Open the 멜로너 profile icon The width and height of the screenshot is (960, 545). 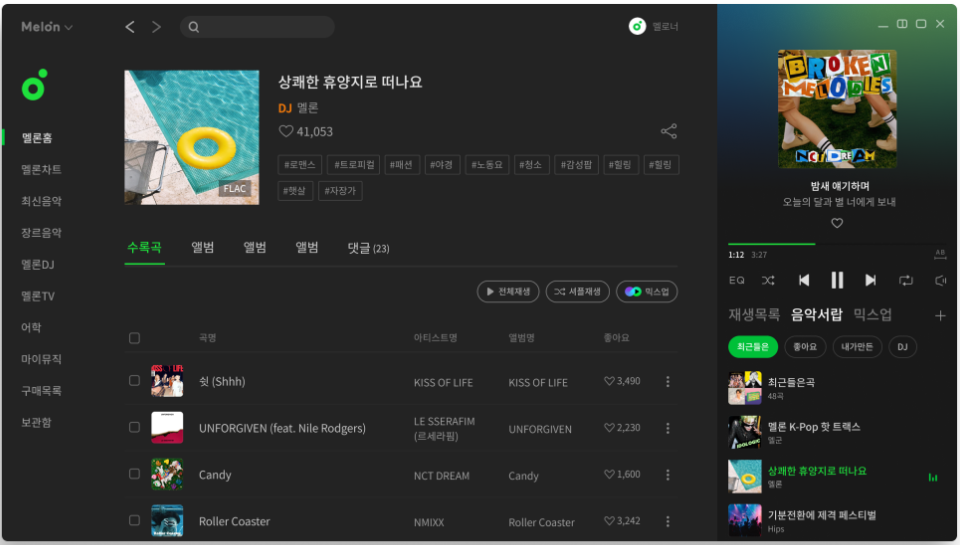(x=637, y=26)
